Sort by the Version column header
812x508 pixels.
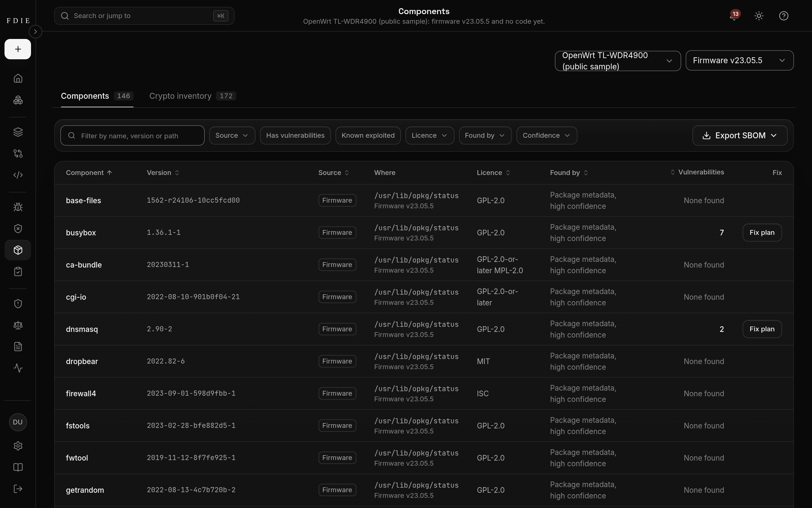tap(163, 173)
